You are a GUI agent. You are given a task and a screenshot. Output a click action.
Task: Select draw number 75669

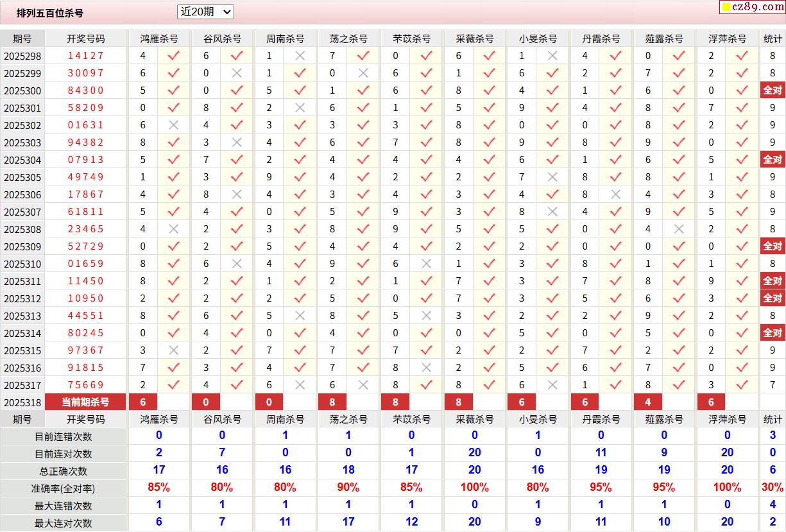pos(85,385)
